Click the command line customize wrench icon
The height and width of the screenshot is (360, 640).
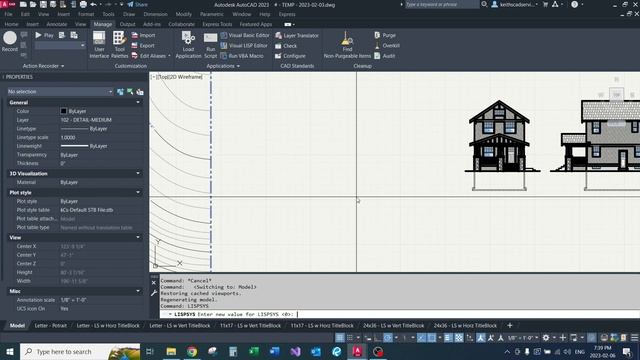[x=154, y=293]
